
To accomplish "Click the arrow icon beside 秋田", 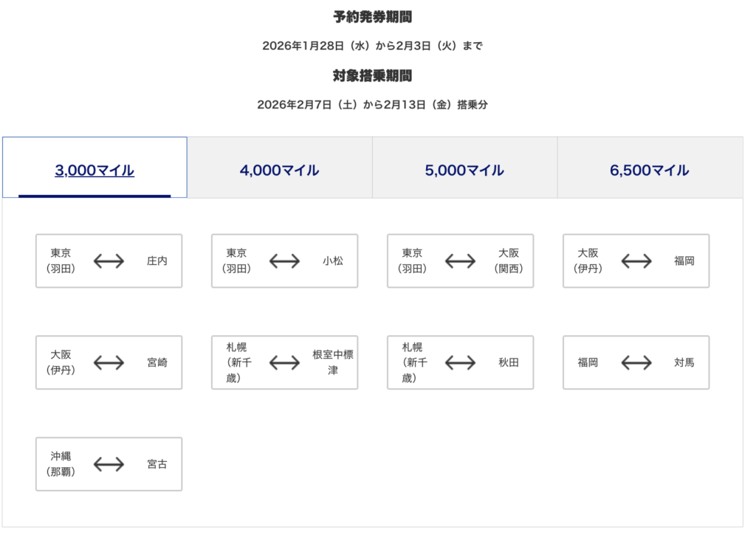I will (460, 362).
